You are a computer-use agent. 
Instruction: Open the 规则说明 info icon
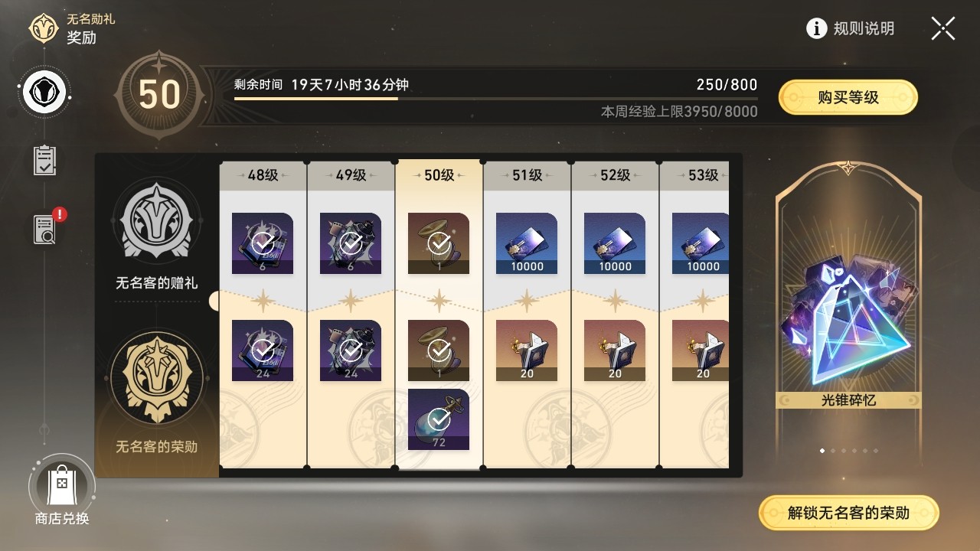817,29
